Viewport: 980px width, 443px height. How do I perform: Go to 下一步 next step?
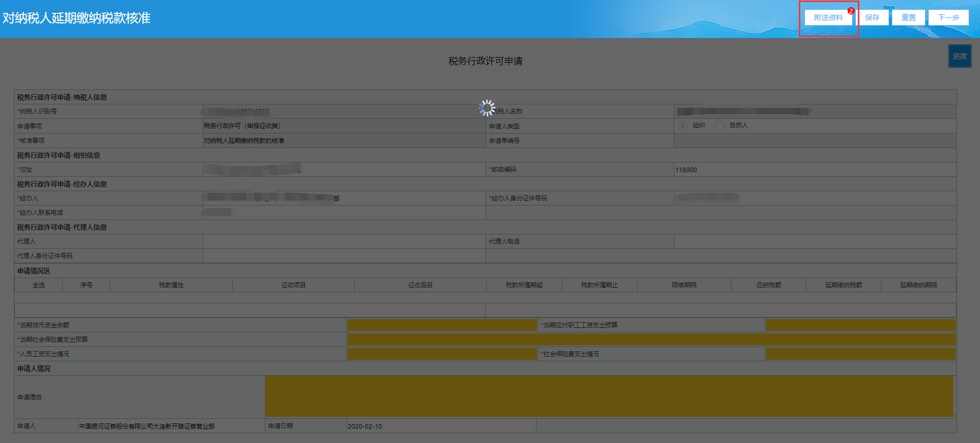[x=949, y=17]
